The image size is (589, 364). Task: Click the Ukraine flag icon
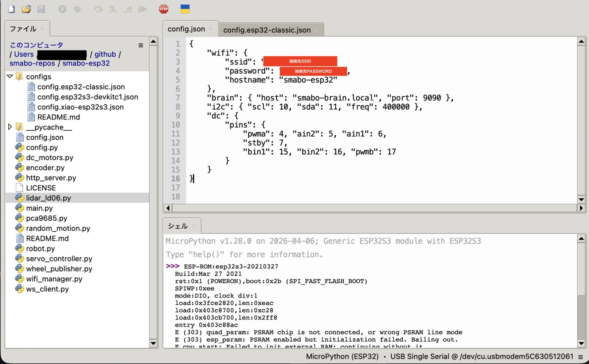pos(185,9)
